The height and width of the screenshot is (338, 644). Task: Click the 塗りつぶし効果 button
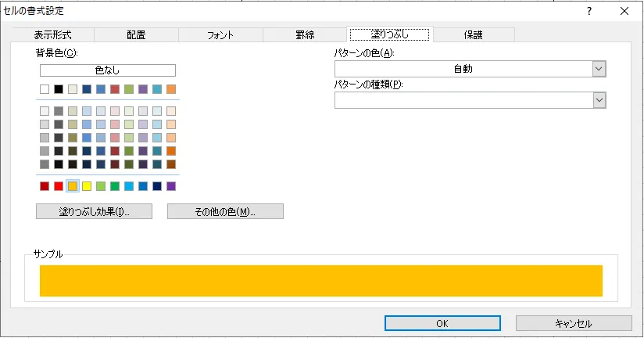point(94,211)
